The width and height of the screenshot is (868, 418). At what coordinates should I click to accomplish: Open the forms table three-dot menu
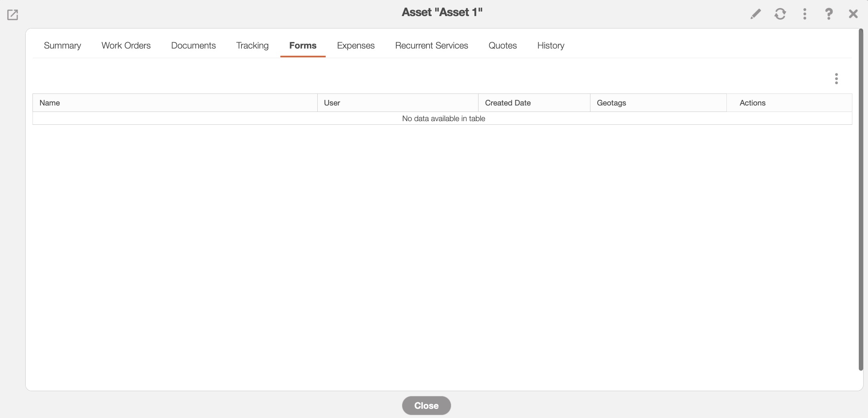tap(836, 79)
